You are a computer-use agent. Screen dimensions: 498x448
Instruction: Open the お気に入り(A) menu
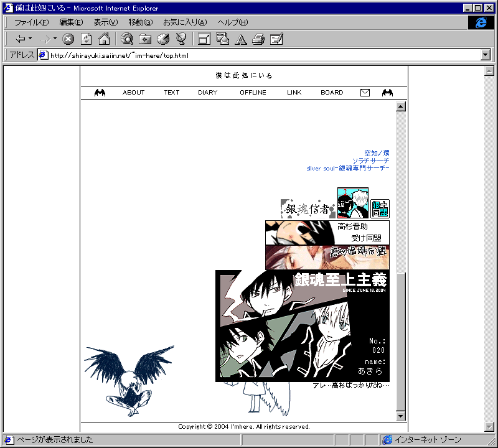185,22
